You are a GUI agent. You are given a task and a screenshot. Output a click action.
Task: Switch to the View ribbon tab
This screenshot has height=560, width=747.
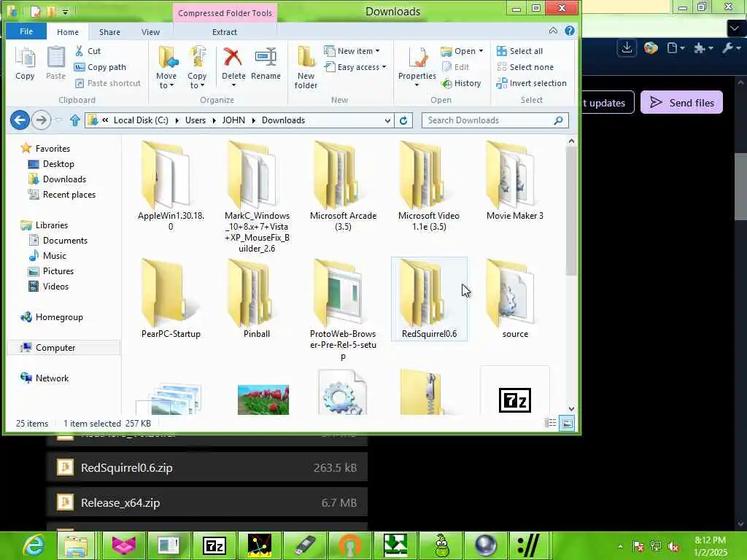tap(150, 32)
